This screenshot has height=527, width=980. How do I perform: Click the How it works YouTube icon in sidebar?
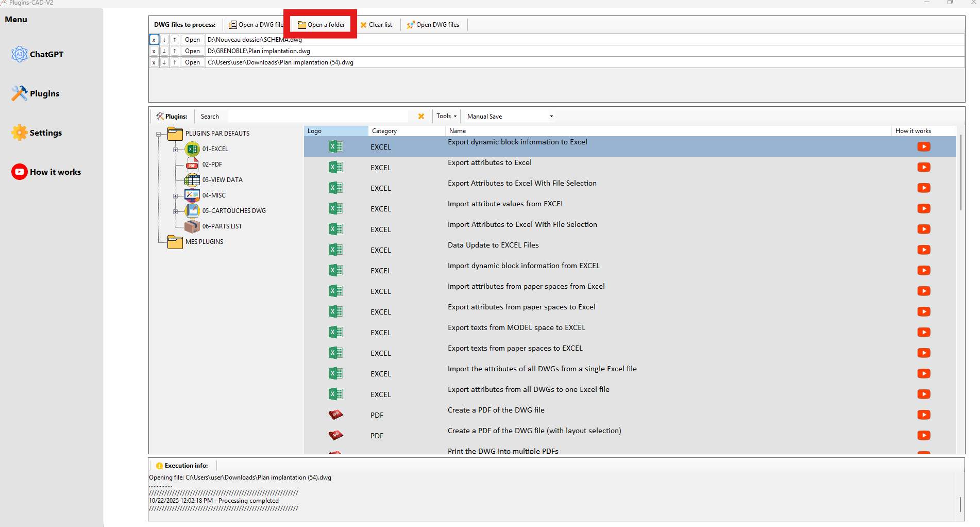click(x=20, y=172)
